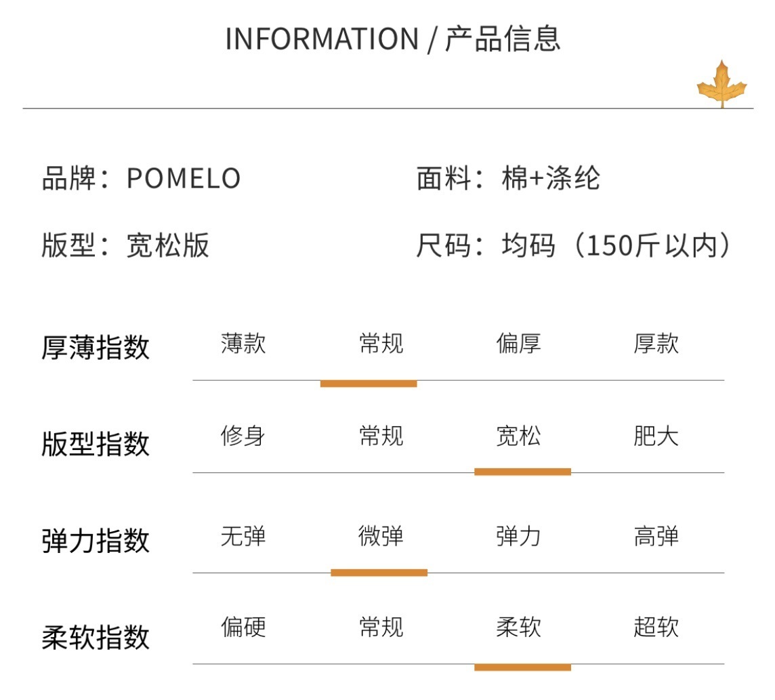Choose 偏硬 in the softness row
This screenshot has height=700, width=775.
[243, 627]
